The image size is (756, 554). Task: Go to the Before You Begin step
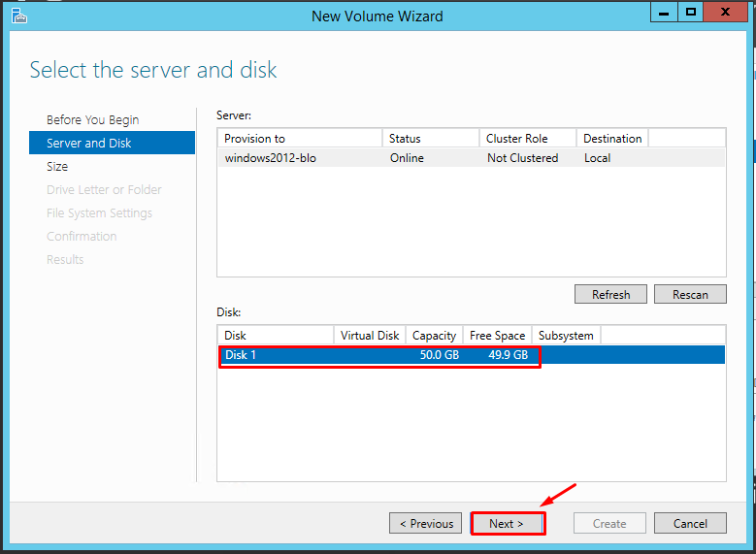point(92,119)
